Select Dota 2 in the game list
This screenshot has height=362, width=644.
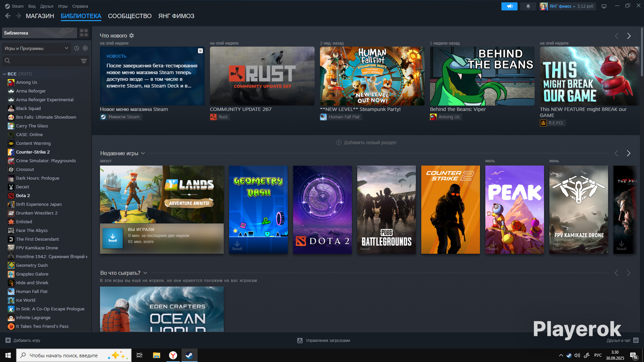point(23,195)
